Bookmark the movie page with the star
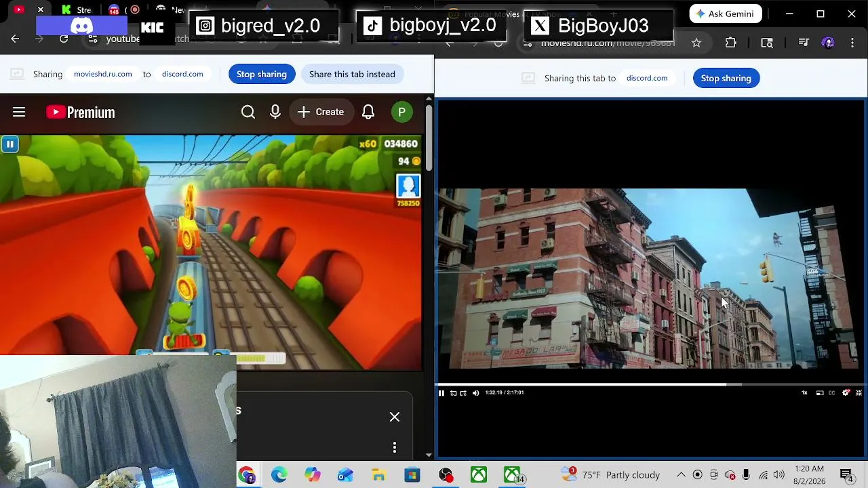The image size is (868, 488). 696,43
